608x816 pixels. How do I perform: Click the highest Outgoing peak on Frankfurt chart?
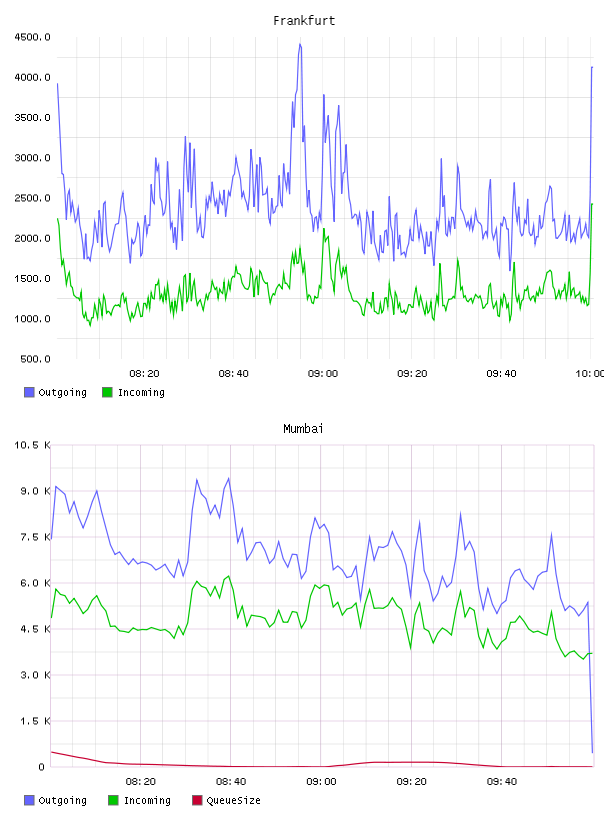(x=300, y=45)
